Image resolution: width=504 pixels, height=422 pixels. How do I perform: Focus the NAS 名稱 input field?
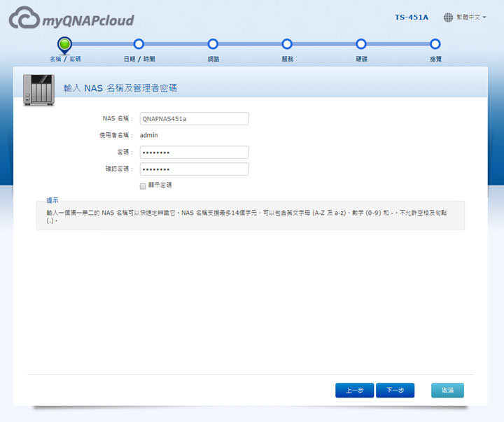[194, 119]
